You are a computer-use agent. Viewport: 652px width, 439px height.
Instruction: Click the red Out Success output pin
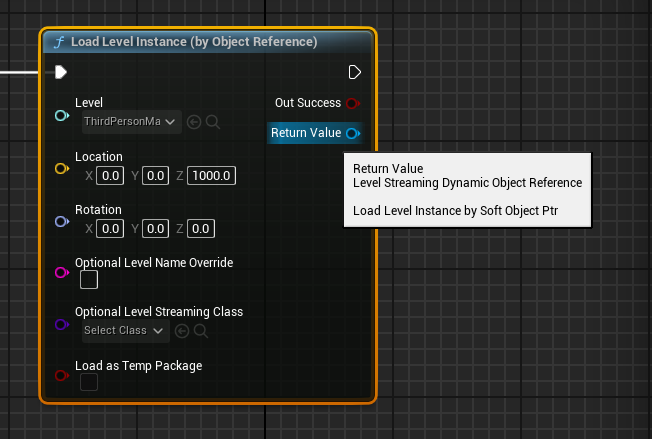tap(352, 103)
